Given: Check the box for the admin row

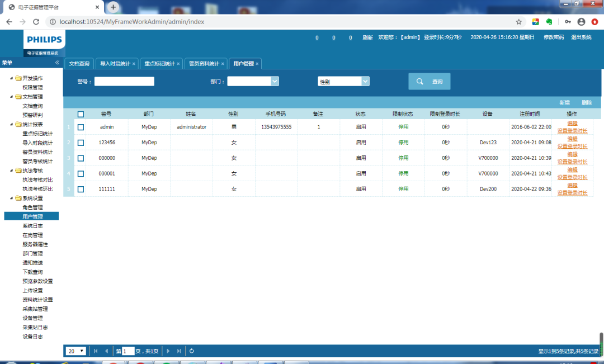Looking at the screenshot, I should coord(81,127).
